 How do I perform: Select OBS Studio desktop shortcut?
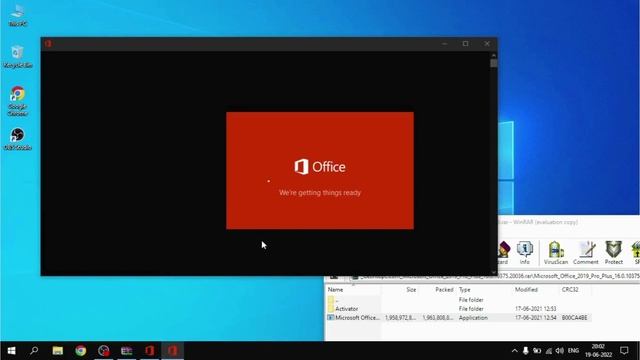click(x=18, y=139)
